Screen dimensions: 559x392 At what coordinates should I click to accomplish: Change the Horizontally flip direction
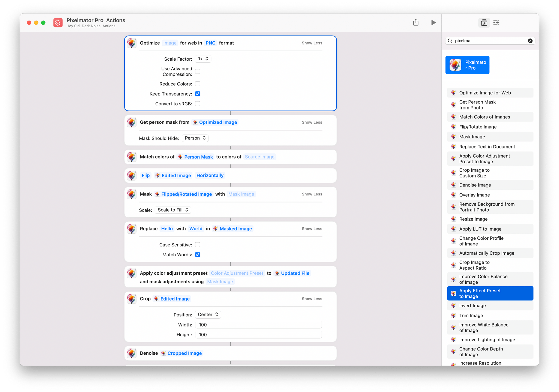[x=210, y=176]
